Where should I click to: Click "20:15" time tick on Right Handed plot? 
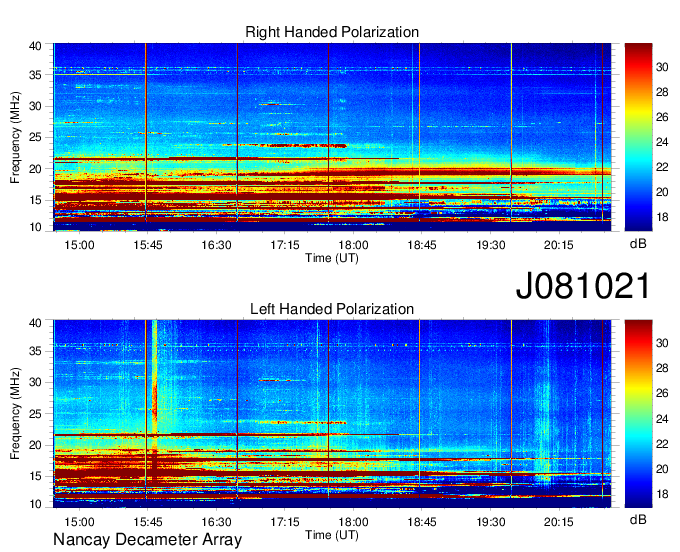pos(559,245)
